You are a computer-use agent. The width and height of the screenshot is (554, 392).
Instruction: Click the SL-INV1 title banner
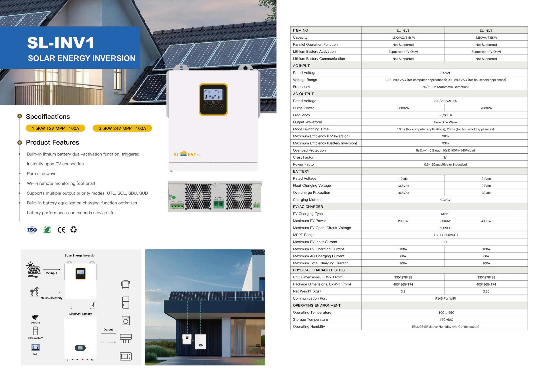(70, 48)
